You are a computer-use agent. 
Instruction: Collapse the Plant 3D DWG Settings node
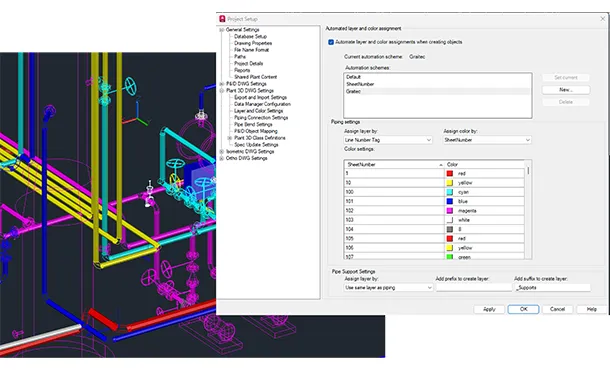click(221, 90)
